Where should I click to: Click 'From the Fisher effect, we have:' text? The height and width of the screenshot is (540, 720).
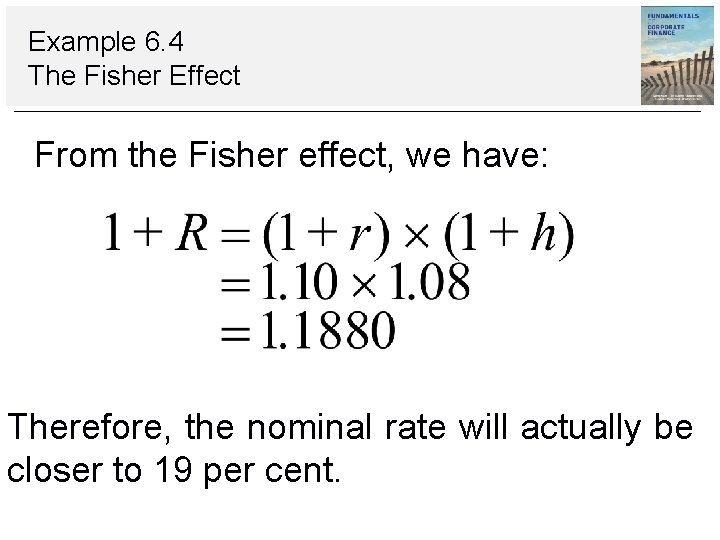291,156
